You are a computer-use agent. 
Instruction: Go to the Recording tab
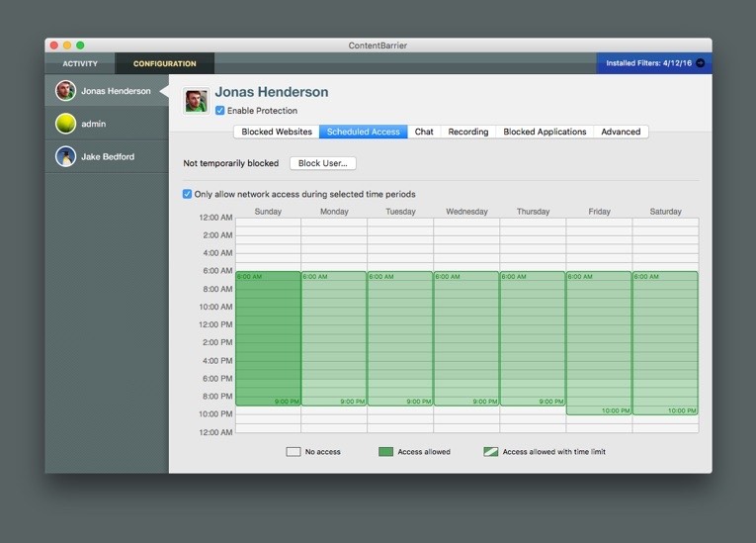click(x=468, y=132)
